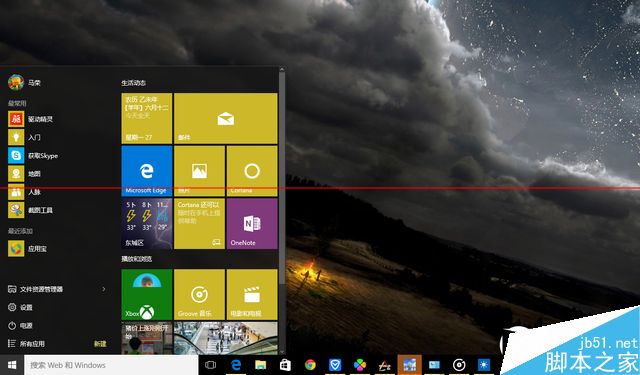Viewport: 640px width, 375px height.
Task: Open the blue sun-icon app on taskbar
Action: (x=484, y=365)
